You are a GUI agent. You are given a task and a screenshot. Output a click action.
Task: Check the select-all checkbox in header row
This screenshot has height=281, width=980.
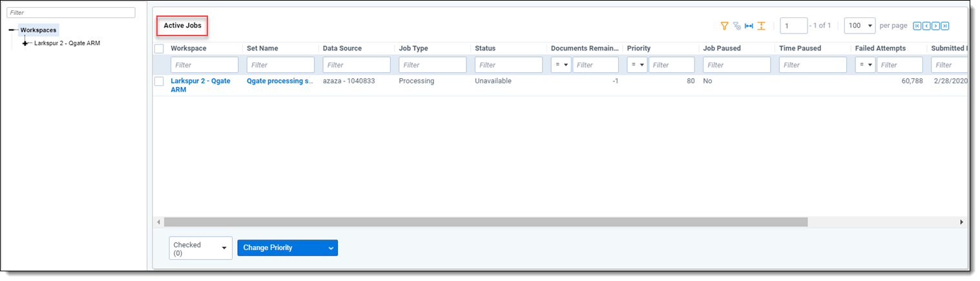159,49
